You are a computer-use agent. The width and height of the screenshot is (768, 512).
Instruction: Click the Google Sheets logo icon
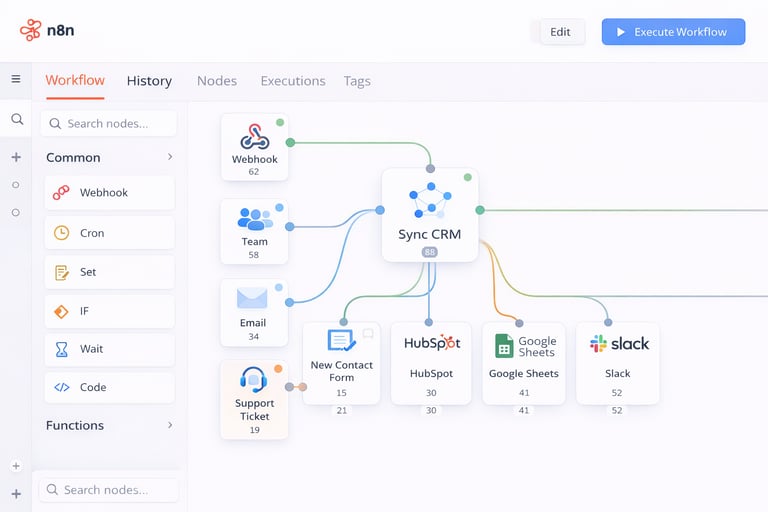point(504,346)
